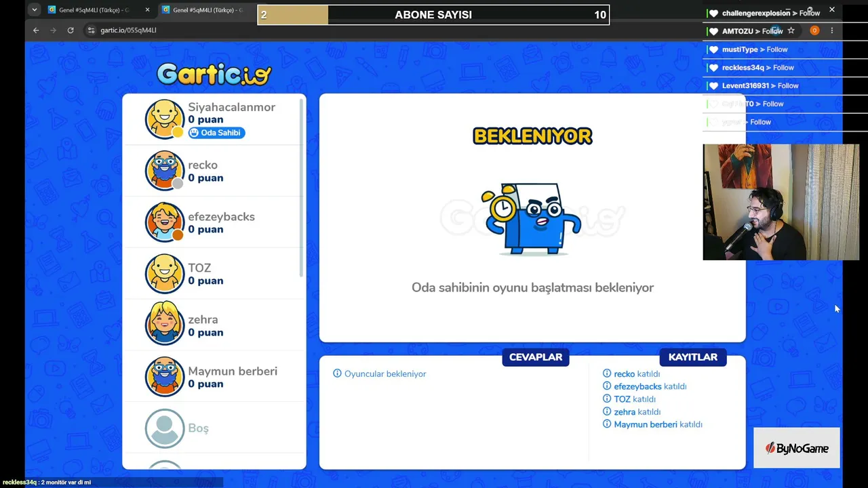Viewport: 868px width, 488px height.
Task: Open the orange browser profile avatar
Action: tap(814, 30)
